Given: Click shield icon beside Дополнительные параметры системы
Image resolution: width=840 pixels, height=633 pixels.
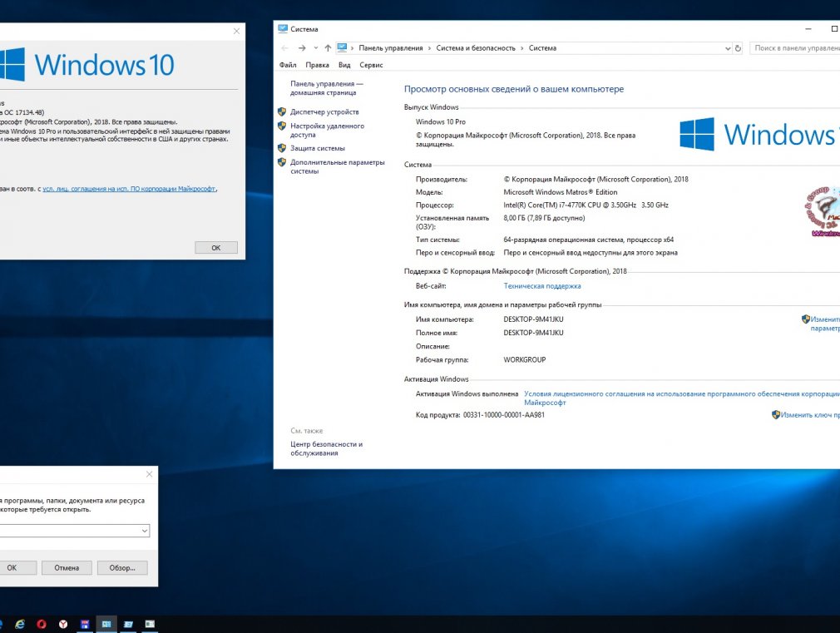Looking at the screenshot, I should (282, 162).
